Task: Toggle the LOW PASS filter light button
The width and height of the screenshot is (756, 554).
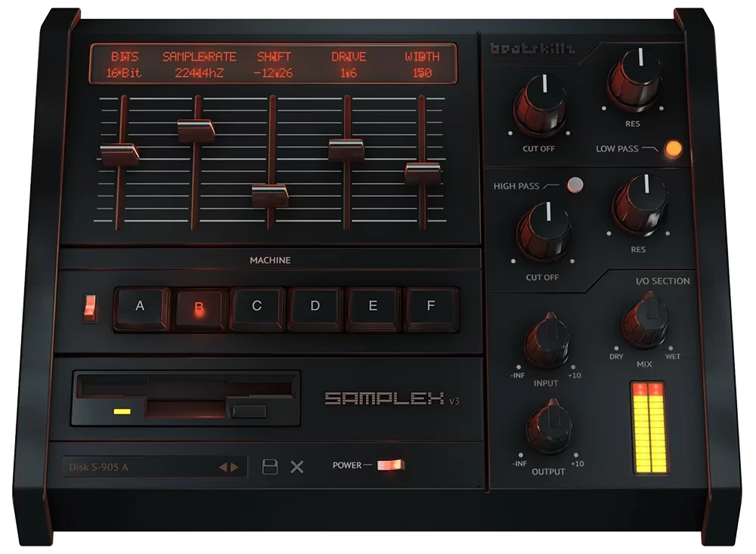Action: (673, 149)
